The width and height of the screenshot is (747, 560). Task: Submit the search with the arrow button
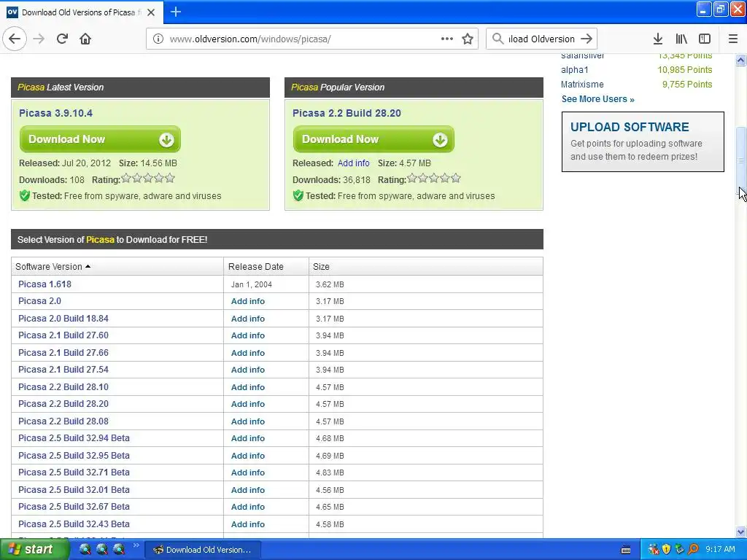[587, 39]
